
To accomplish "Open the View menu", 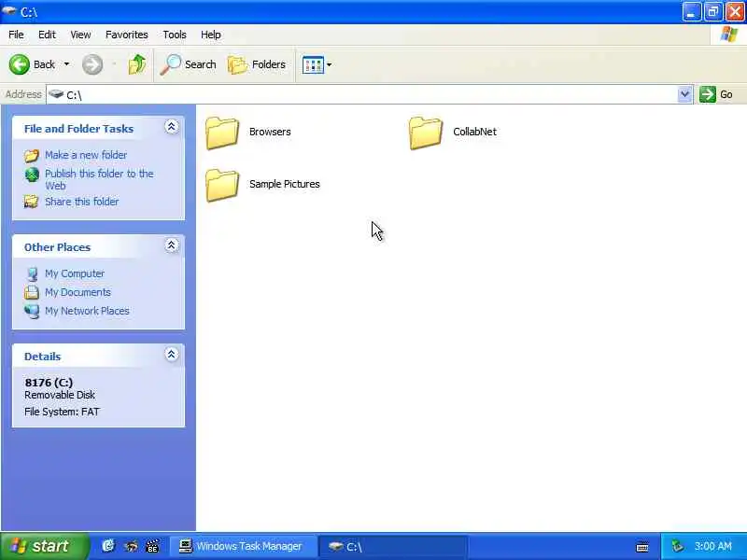I will coord(80,35).
